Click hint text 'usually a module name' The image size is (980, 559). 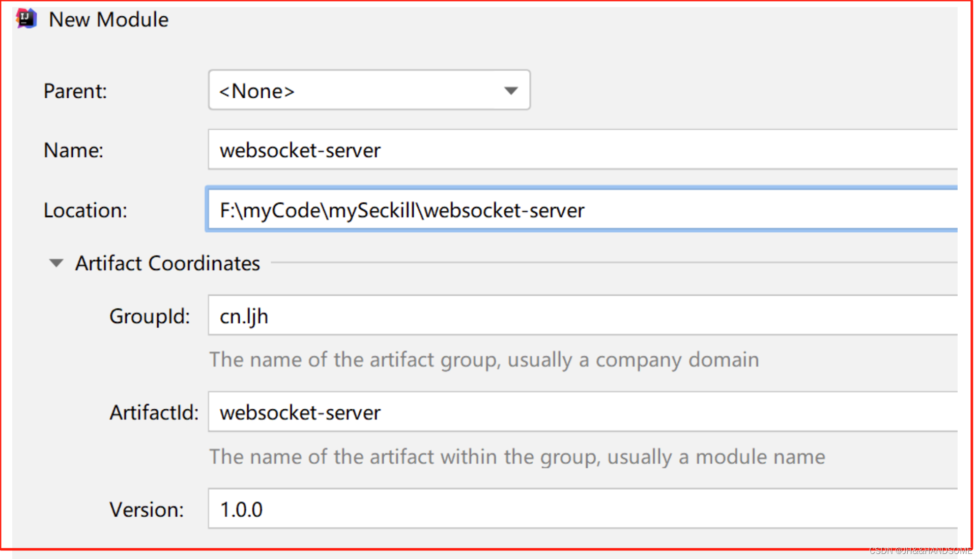click(716, 457)
